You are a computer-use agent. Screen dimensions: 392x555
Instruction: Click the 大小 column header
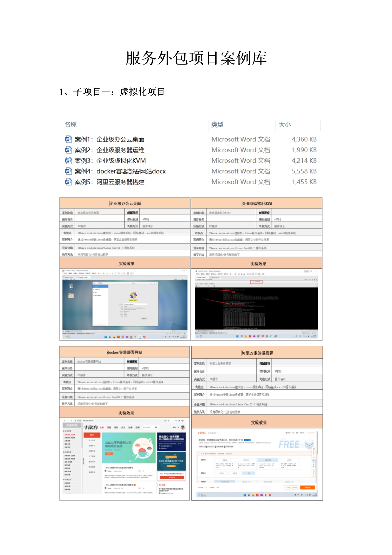pos(285,124)
